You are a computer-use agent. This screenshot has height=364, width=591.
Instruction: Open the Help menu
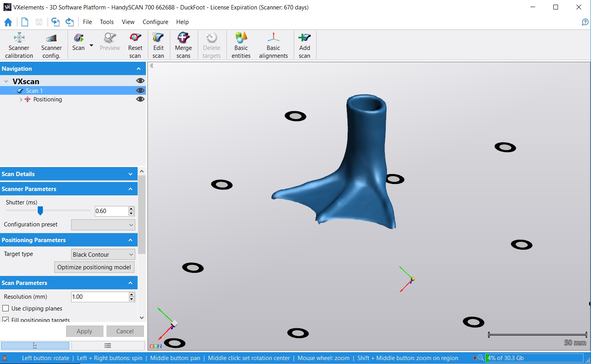[182, 22]
